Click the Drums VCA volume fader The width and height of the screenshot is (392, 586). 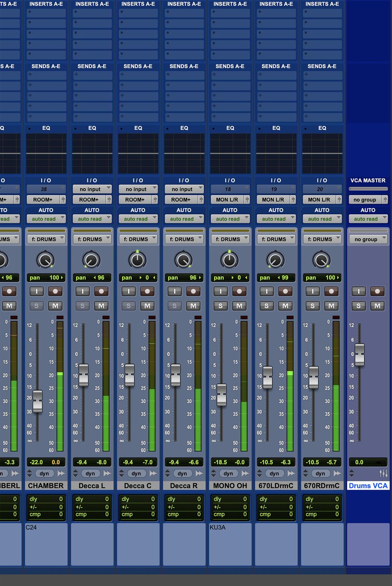pyautogui.click(x=360, y=354)
